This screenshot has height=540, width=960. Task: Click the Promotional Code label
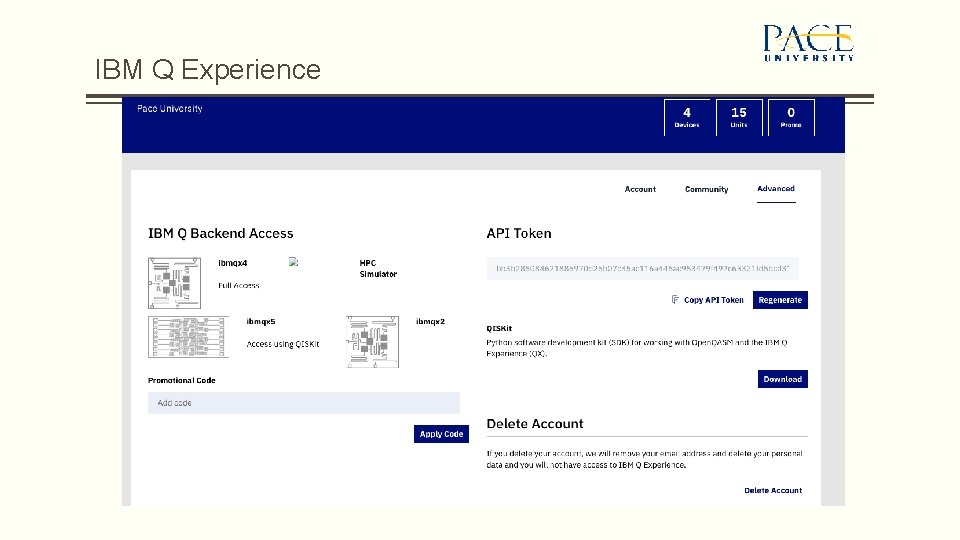182,380
